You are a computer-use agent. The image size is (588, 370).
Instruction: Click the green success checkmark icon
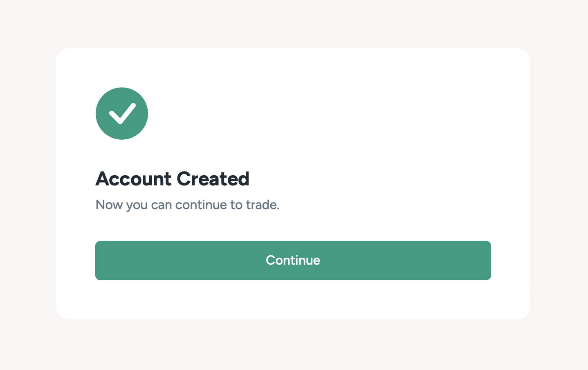pos(121,114)
